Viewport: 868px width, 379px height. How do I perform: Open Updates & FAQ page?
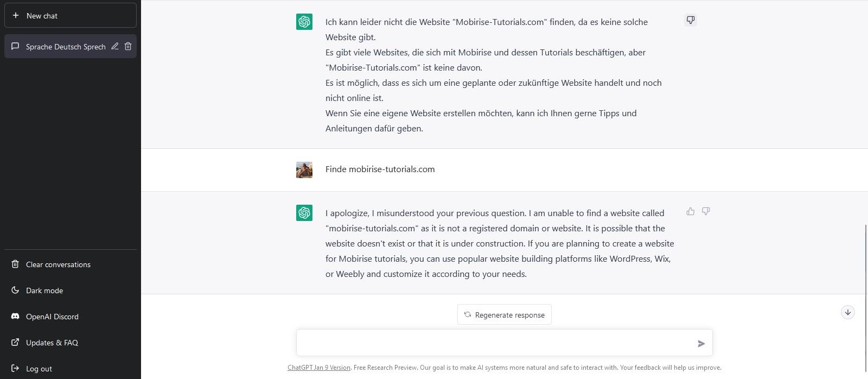(x=52, y=343)
